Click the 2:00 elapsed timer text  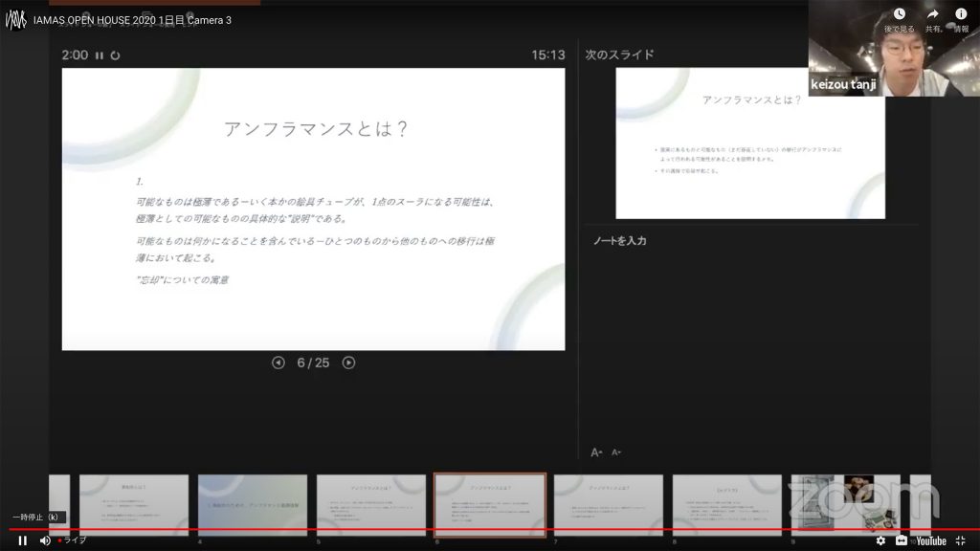75,55
